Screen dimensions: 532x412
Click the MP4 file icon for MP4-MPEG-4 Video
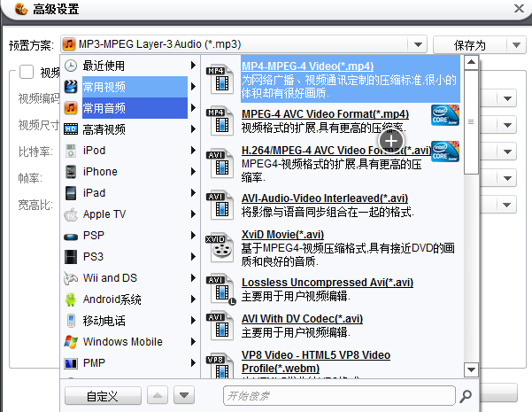220,80
